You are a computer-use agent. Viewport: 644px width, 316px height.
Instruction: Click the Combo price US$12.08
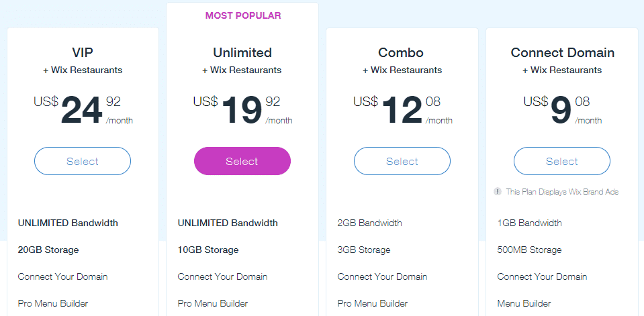click(402, 109)
